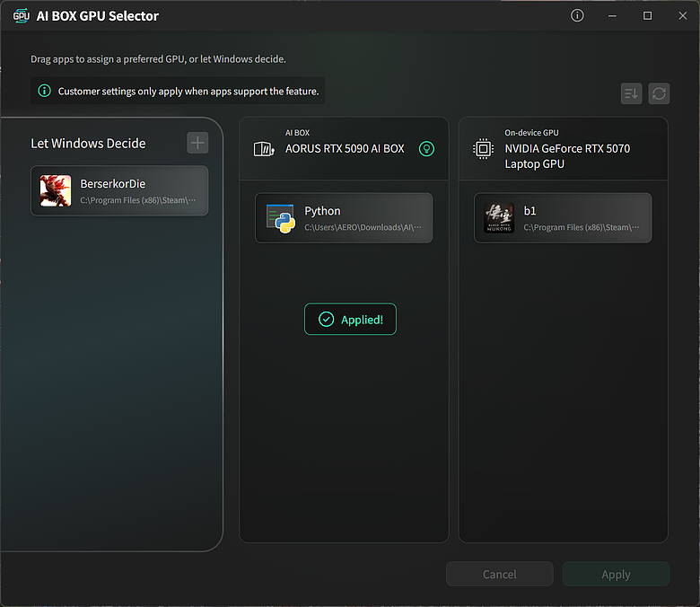This screenshot has width=700, height=607.
Task: Click the 'AI BOX' label above AORUS
Action: click(x=297, y=133)
